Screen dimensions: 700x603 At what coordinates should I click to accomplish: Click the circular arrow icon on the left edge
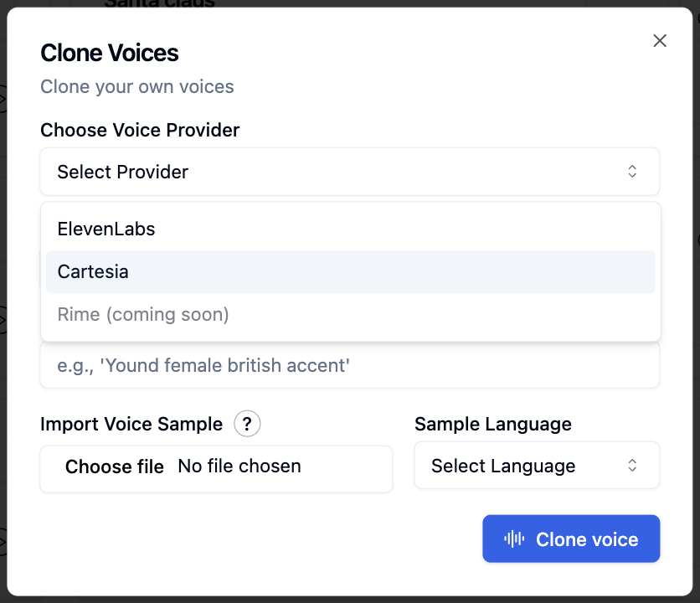[3, 99]
